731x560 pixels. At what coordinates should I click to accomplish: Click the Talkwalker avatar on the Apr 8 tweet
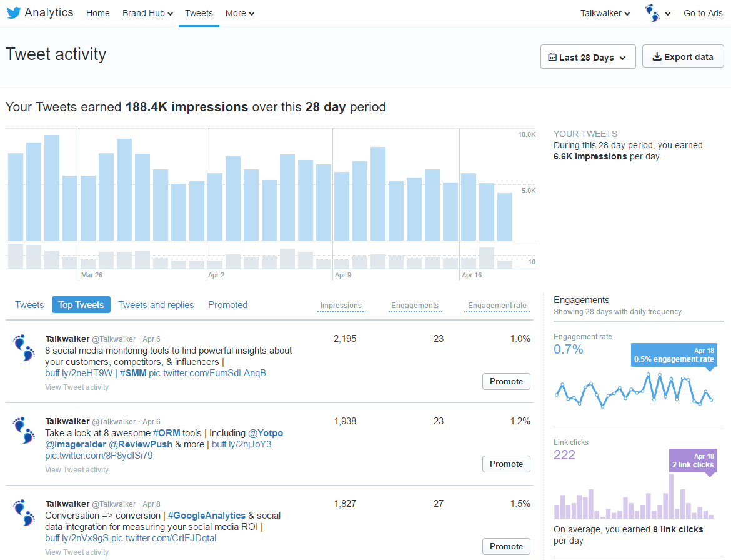(x=23, y=514)
